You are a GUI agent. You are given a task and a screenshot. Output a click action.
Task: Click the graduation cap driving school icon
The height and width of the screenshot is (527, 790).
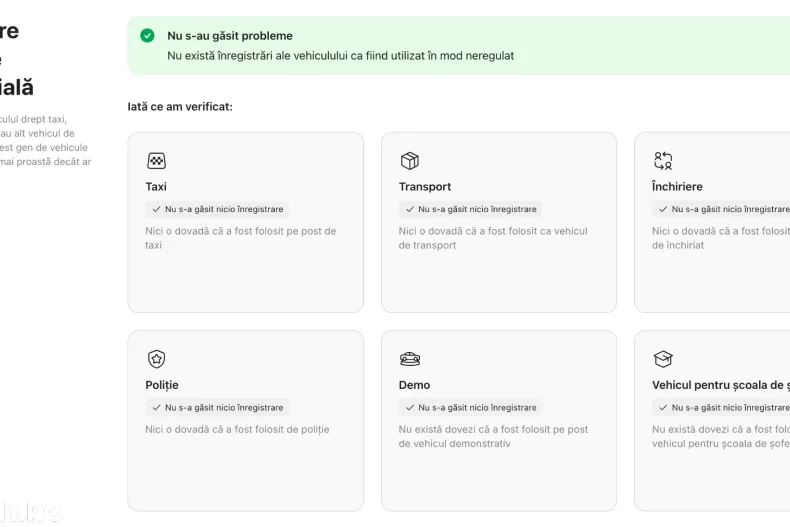663,359
